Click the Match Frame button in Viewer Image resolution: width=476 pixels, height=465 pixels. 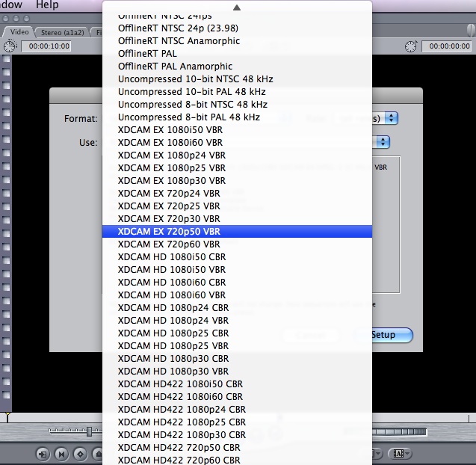coord(43,454)
